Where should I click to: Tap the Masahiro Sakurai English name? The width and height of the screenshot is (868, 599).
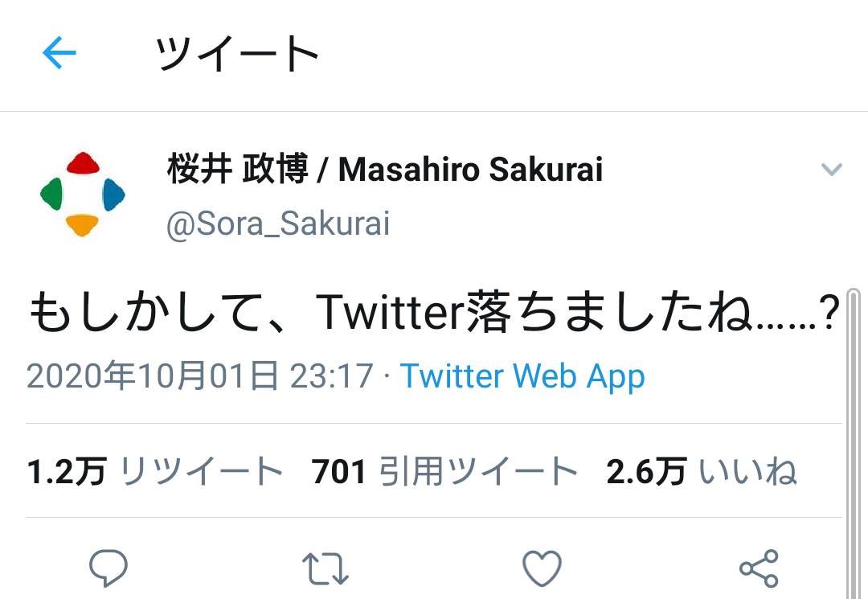(470, 170)
